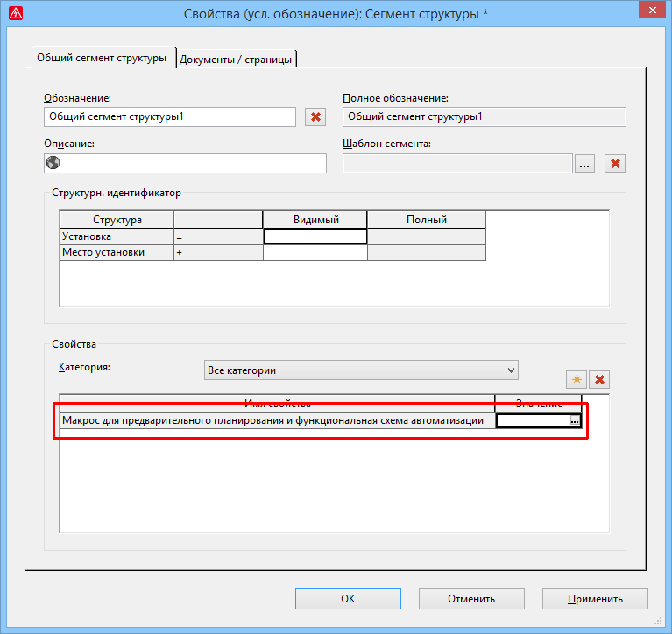
Task: Open the Категория dropdown list
Action: click(360, 370)
